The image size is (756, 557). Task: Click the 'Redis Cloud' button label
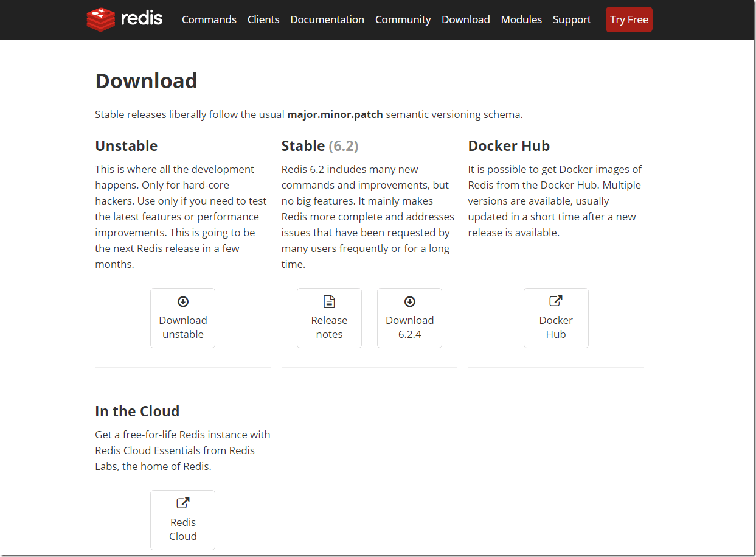coord(183,529)
